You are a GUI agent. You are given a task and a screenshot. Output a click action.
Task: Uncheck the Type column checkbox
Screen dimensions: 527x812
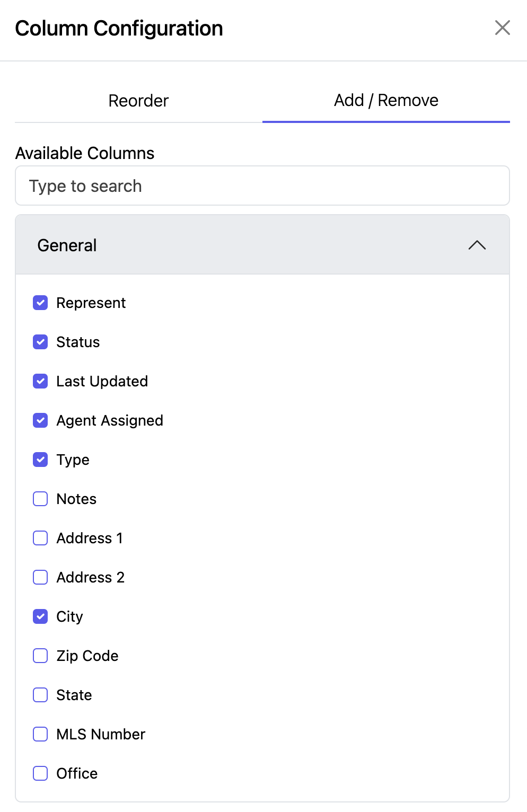(x=40, y=460)
